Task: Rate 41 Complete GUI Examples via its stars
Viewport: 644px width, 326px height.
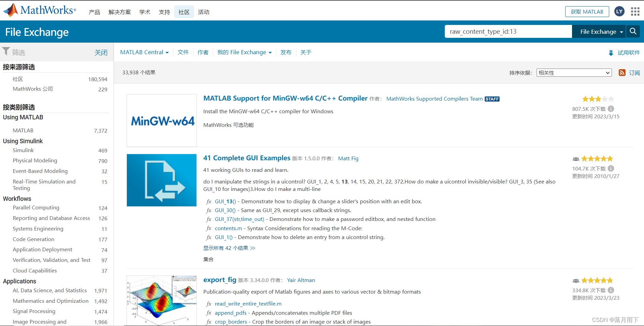Action: [597, 158]
